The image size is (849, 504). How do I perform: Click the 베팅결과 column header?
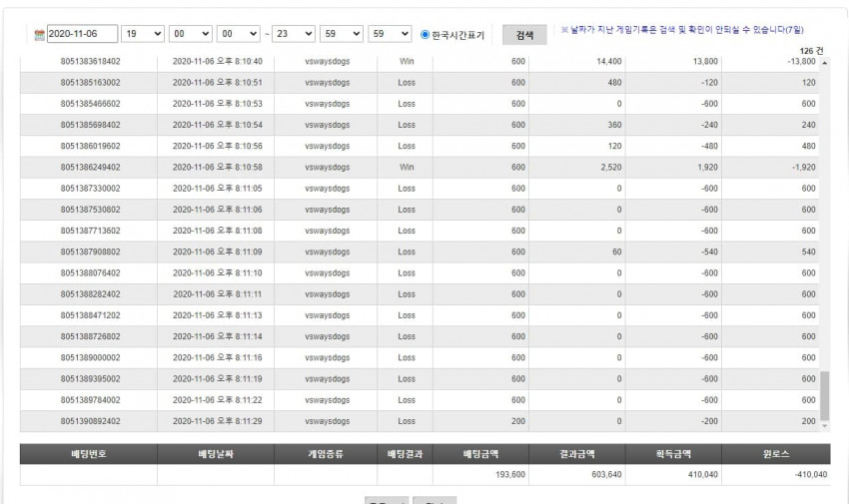[x=405, y=454]
